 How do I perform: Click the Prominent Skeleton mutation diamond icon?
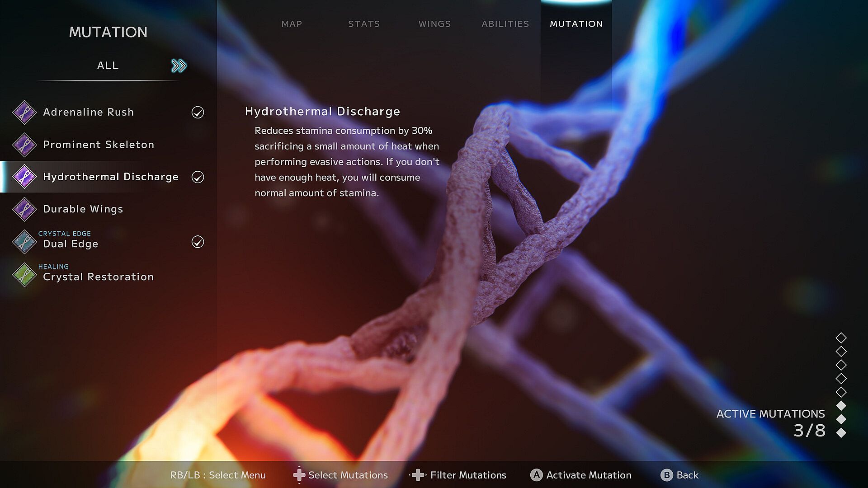point(24,145)
